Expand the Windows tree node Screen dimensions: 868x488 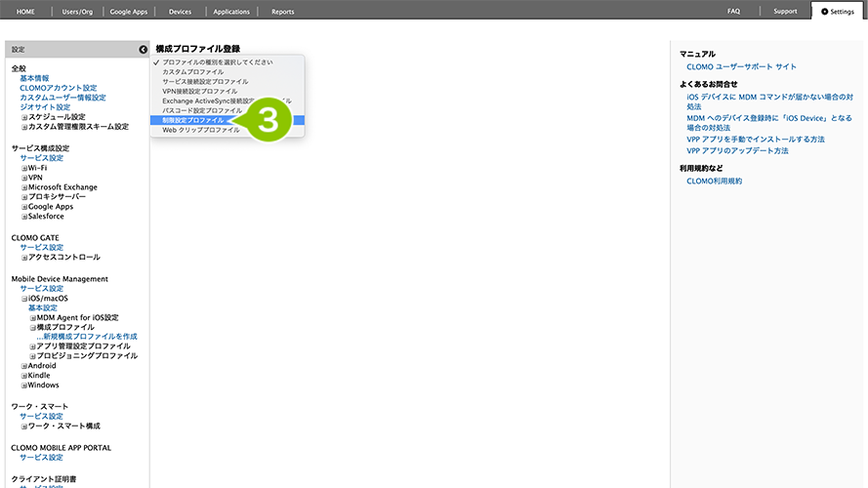click(x=24, y=386)
